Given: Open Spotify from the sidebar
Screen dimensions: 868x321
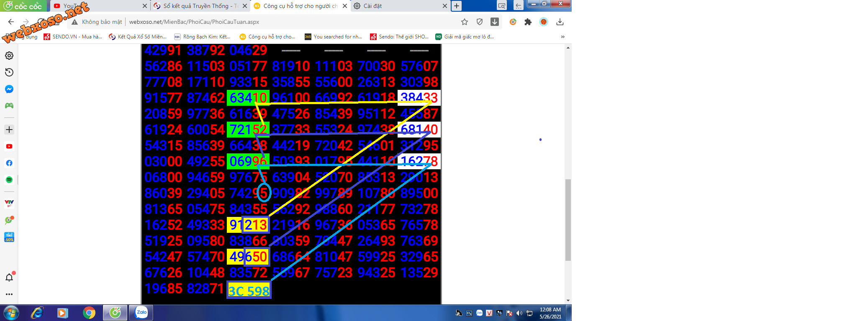Looking at the screenshot, I should pyautogui.click(x=9, y=180).
